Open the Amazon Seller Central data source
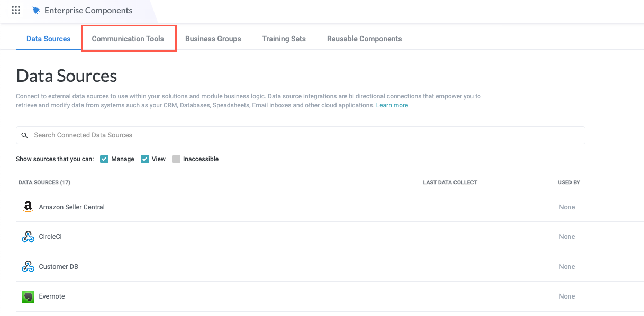The height and width of the screenshot is (316, 644). pyautogui.click(x=72, y=207)
